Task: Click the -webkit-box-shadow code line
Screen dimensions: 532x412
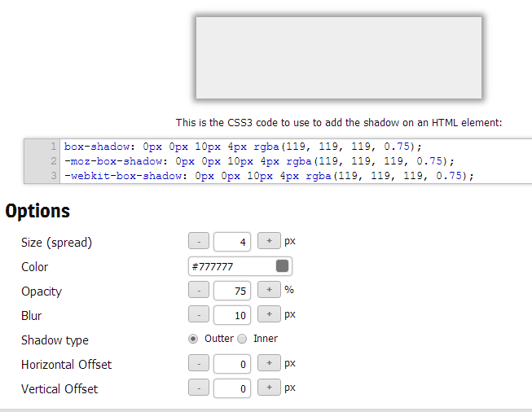Action: (x=269, y=176)
